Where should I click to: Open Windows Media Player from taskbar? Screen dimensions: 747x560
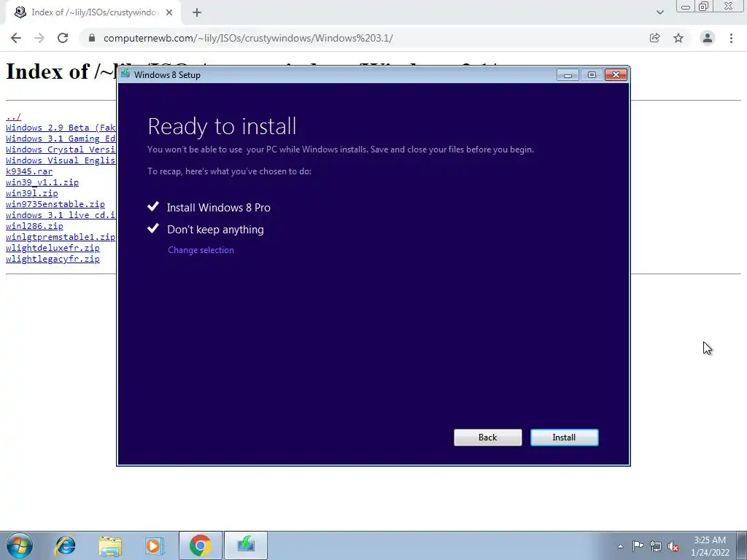click(x=154, y=545)
